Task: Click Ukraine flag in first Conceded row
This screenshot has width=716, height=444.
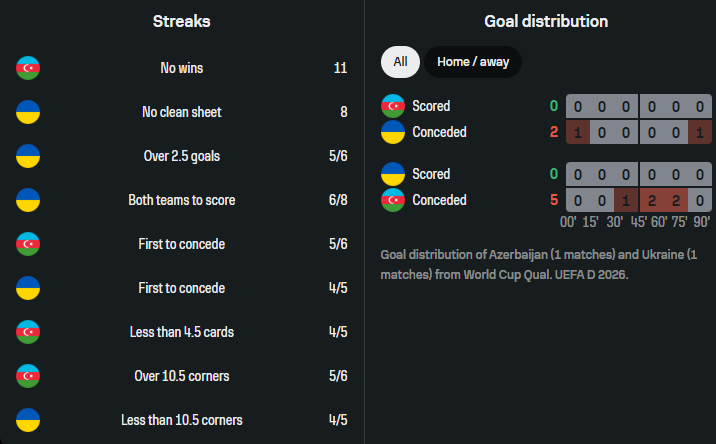Action: [393, 132]
